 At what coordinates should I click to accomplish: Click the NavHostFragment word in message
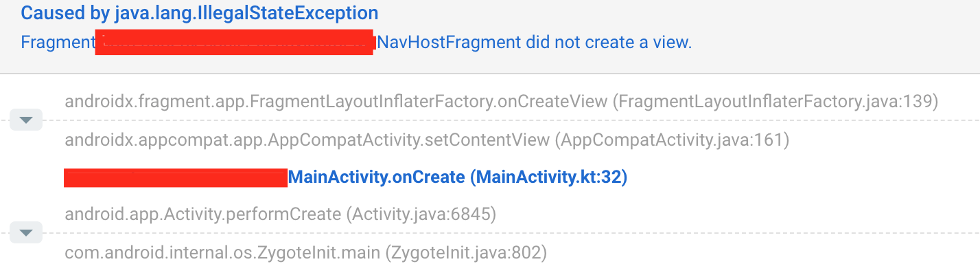point(450,43)
